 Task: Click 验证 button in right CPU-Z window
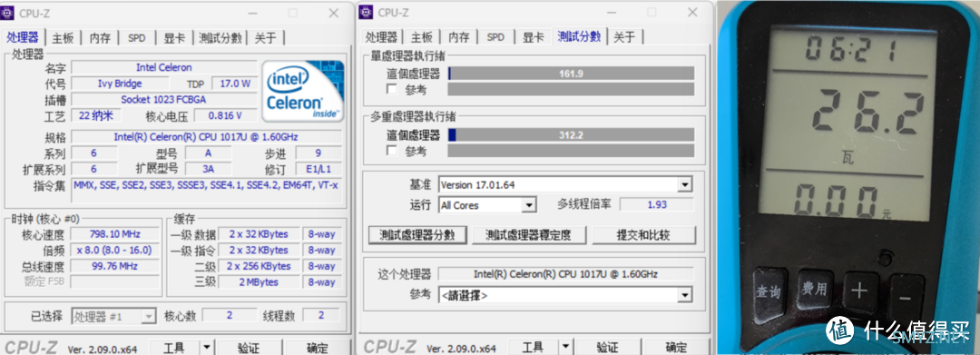pyautogui.click(x=607, y=348)
